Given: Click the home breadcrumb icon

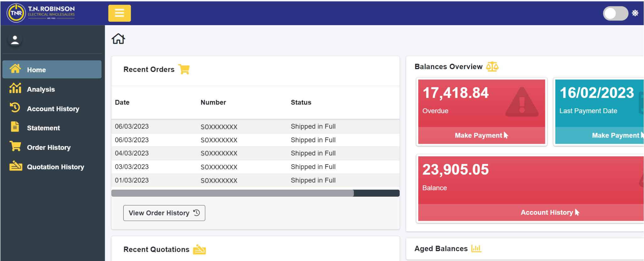Looking at the screenshot, I should (118, 39).
